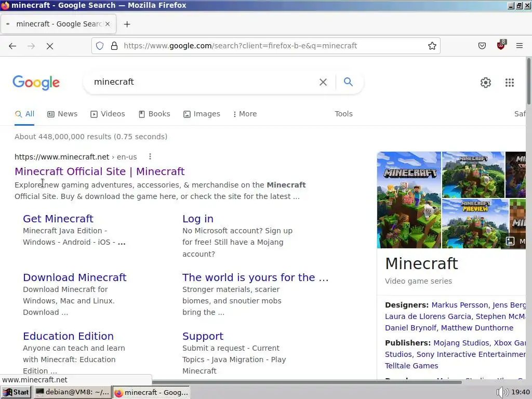This screenshot has width=532, height=399.
Task: Expand the More search categories menu
Action: [245, 114]
